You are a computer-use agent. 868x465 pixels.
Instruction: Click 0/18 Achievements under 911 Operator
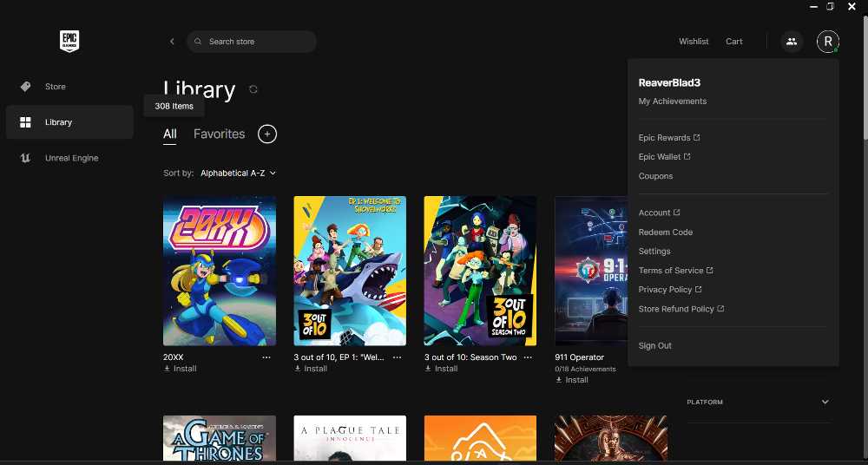(x=585, y=370)
